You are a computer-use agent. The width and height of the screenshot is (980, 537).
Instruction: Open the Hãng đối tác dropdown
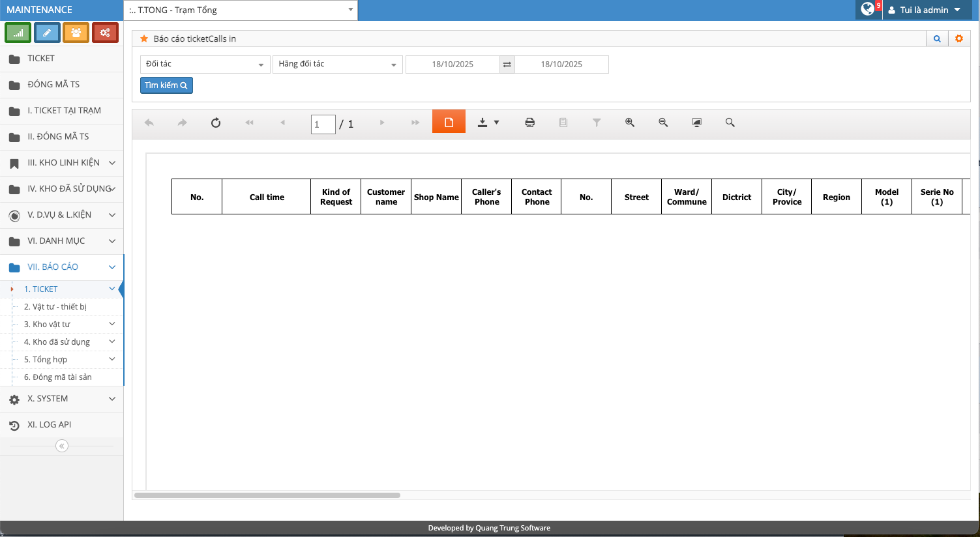point(337,65)
